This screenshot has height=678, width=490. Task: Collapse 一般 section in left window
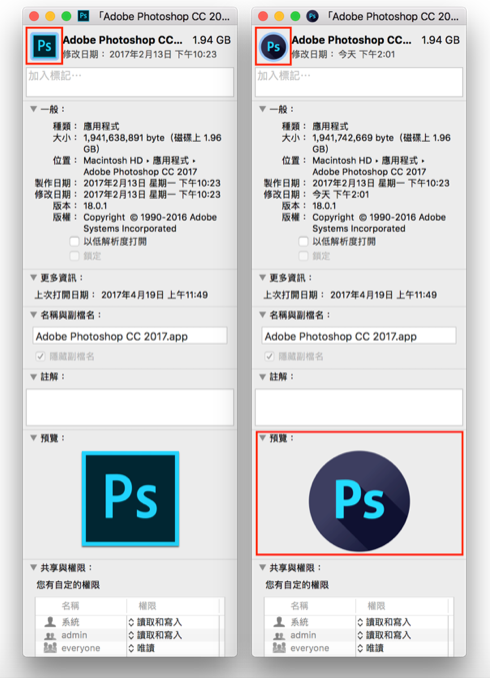[33, 109]
